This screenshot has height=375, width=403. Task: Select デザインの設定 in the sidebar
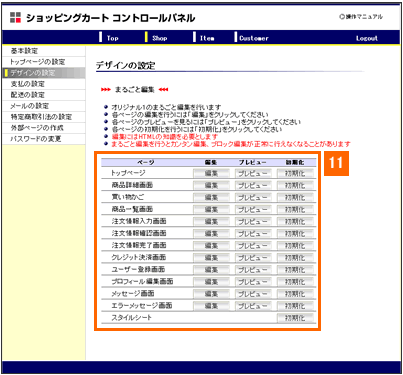coord(44,73)
